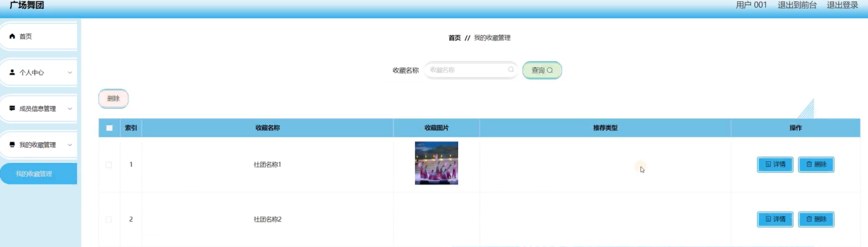
Task: Click the 我的收藏管理 breadcrumb text
Action: point(492,38)
